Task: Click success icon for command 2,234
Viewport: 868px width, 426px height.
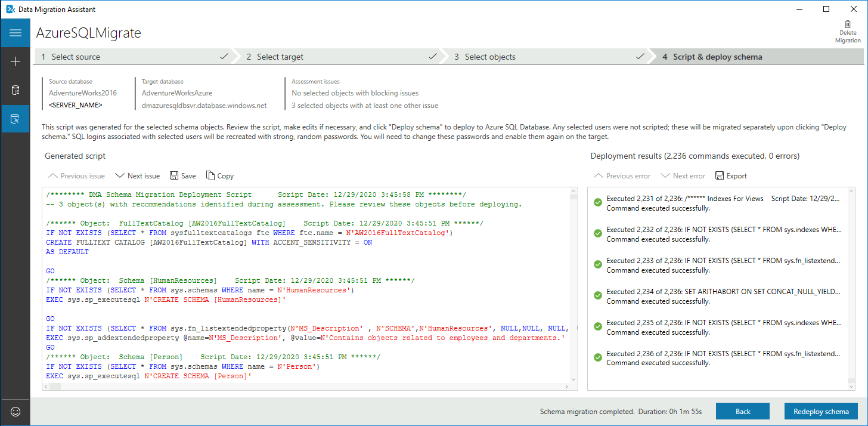Action: click(598, 296)
